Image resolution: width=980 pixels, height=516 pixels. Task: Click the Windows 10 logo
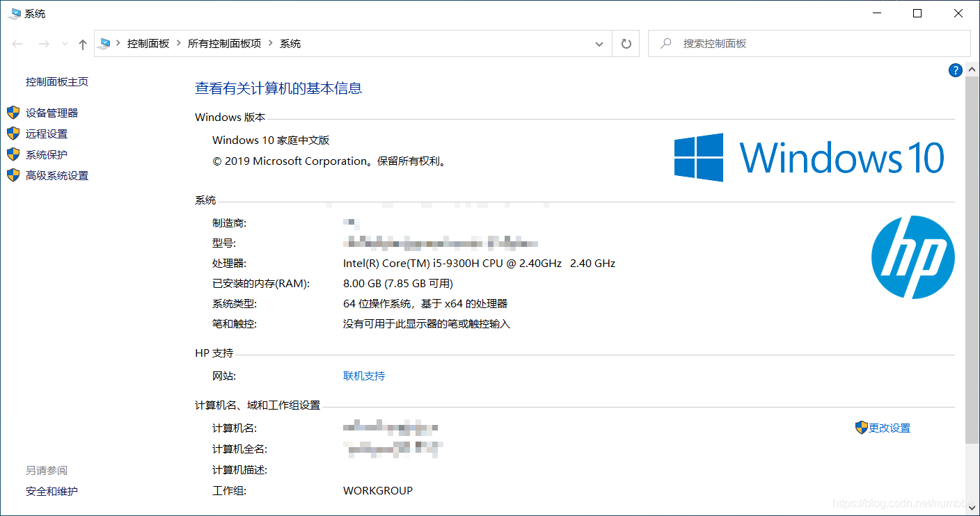point(809,157)
